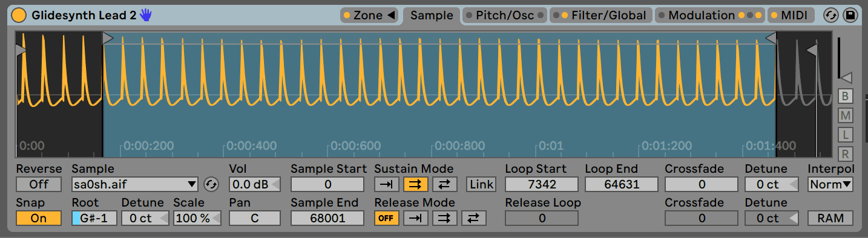Select the release mode forward loop icon
868x238 pixels.
click(x=444, y=218)
